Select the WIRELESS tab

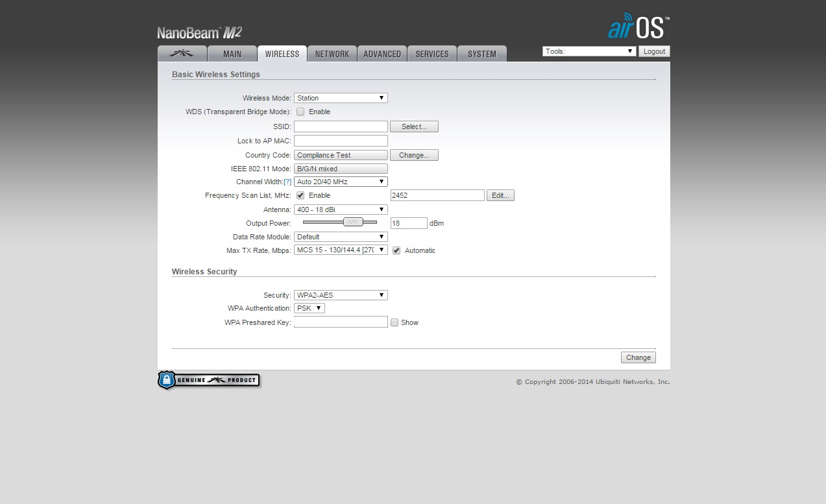pyautogui.click(x=282, y=54)
